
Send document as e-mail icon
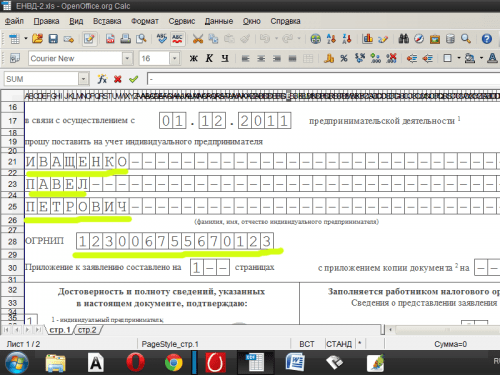[69, 39]
